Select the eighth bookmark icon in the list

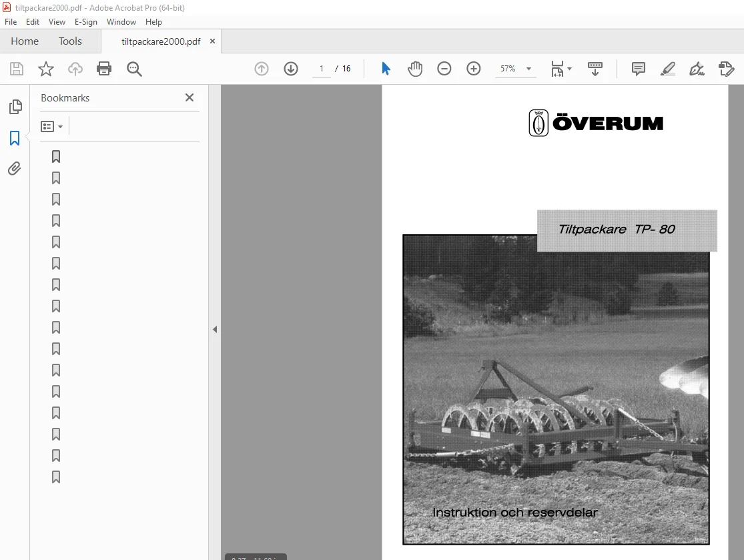pyautogui.click(x=56, y=306)
